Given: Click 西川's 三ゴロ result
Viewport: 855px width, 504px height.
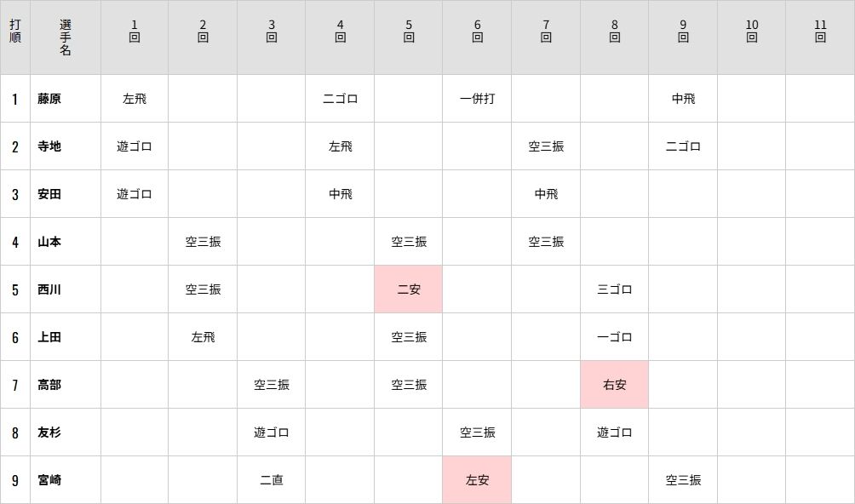Looking at the screenshot, I should (615, 289).
